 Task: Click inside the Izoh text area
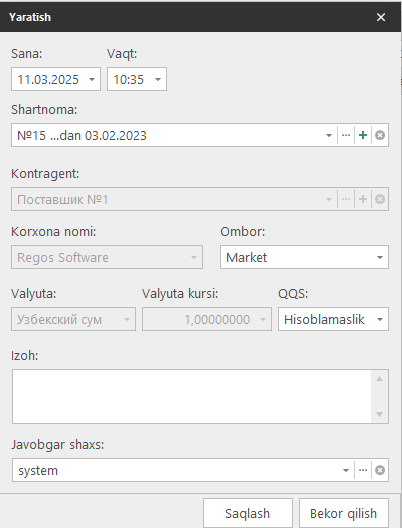[192, 396]
